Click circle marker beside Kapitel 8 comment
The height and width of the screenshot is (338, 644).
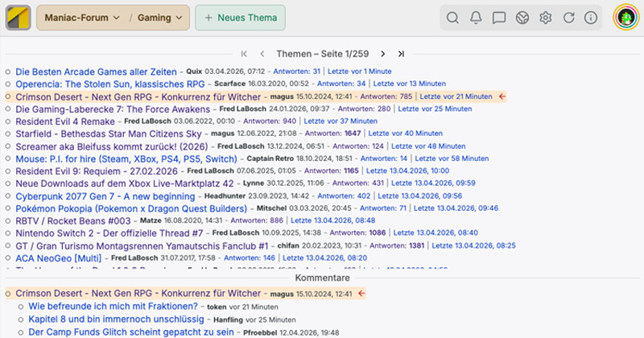[21, 319]
